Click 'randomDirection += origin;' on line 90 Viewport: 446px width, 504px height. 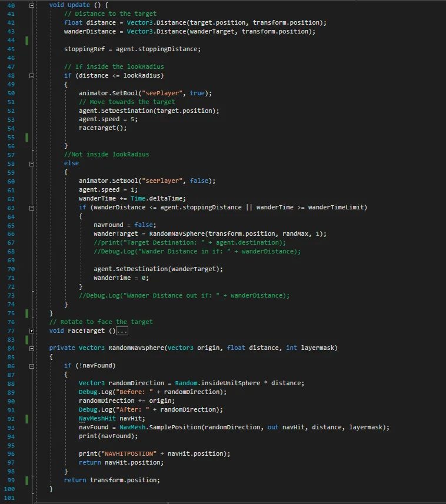pos(127,401)
